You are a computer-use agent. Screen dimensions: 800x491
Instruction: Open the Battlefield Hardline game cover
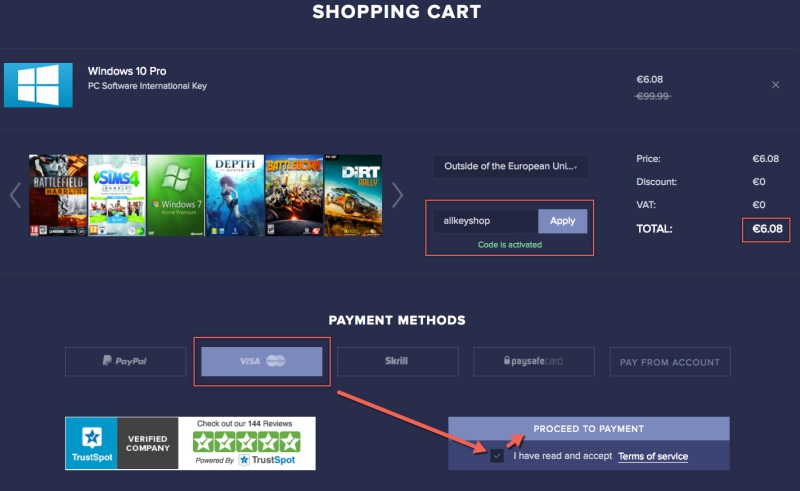(x=58, y=195)
